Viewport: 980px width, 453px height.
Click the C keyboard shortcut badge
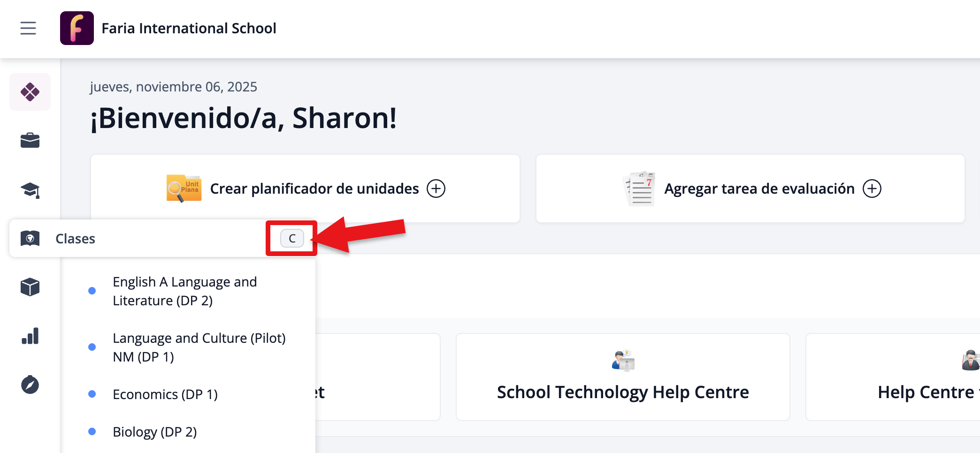click(292, 238)
